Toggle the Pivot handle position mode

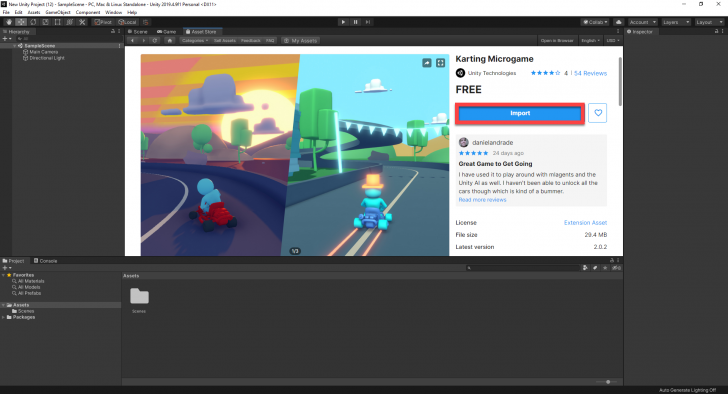[x=103, y=22]
